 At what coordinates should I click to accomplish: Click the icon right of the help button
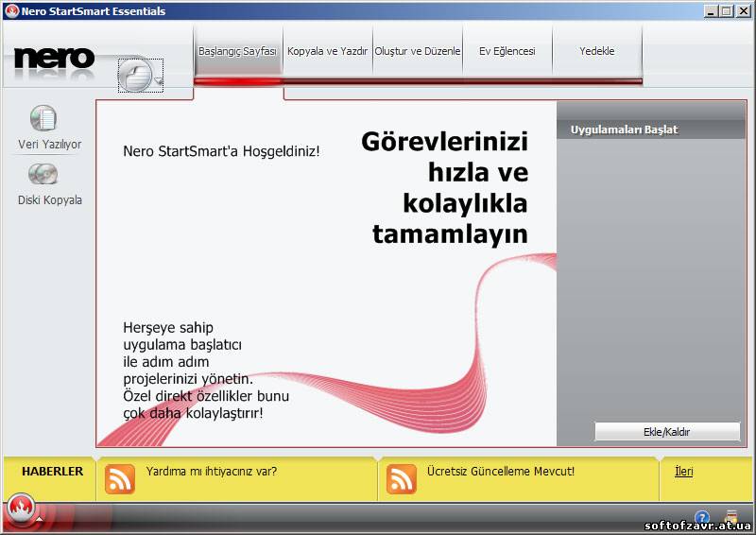pyautogui.click(x=731, y=518)
